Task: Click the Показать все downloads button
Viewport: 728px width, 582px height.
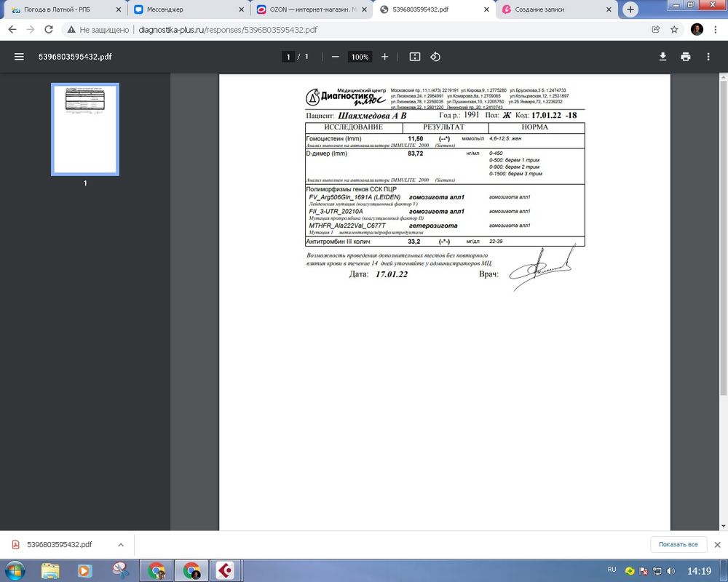Action: (678, 544)
